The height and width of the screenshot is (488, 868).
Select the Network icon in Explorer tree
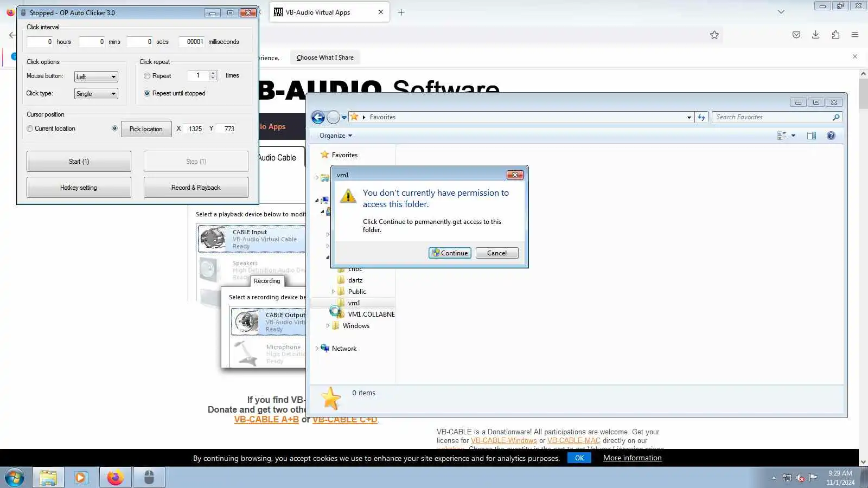[325, 348]
